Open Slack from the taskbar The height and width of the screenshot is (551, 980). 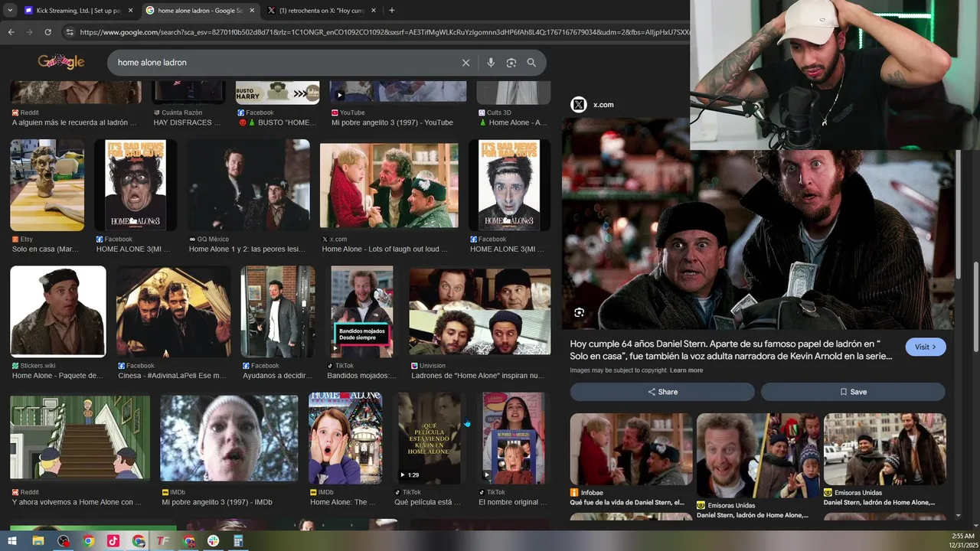pyautogui.click(x=213, y=541)
